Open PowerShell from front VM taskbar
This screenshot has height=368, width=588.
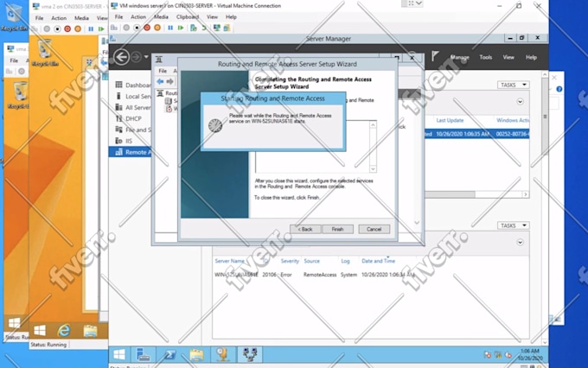169,354
